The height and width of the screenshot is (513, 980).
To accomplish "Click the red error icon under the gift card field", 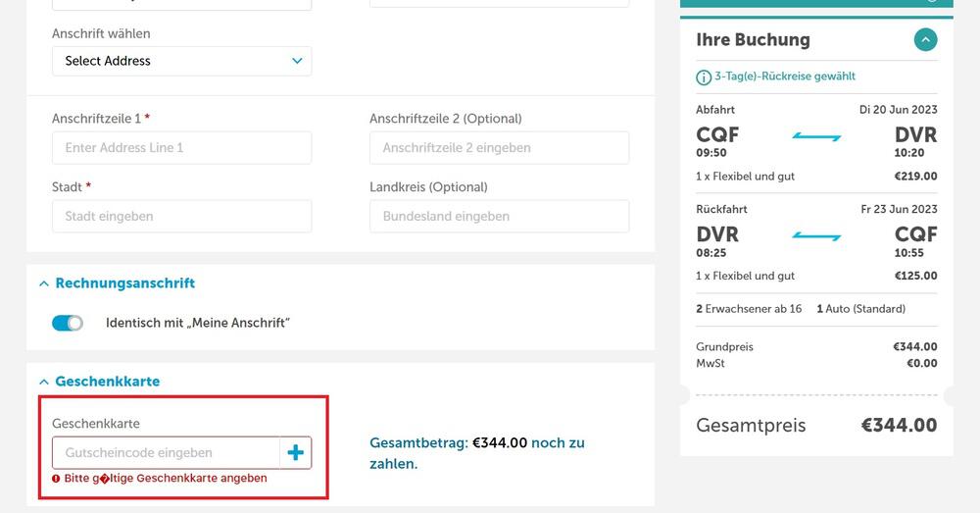I will [56, 479].
